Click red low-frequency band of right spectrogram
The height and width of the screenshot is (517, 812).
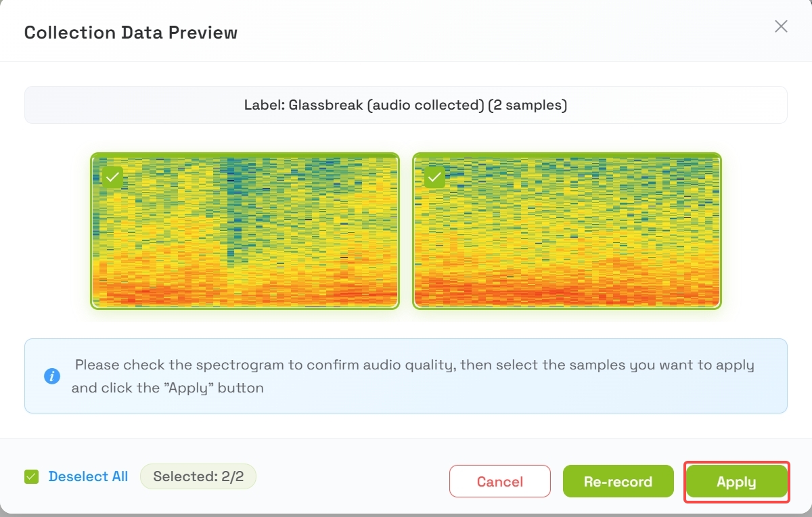point(567,292)
